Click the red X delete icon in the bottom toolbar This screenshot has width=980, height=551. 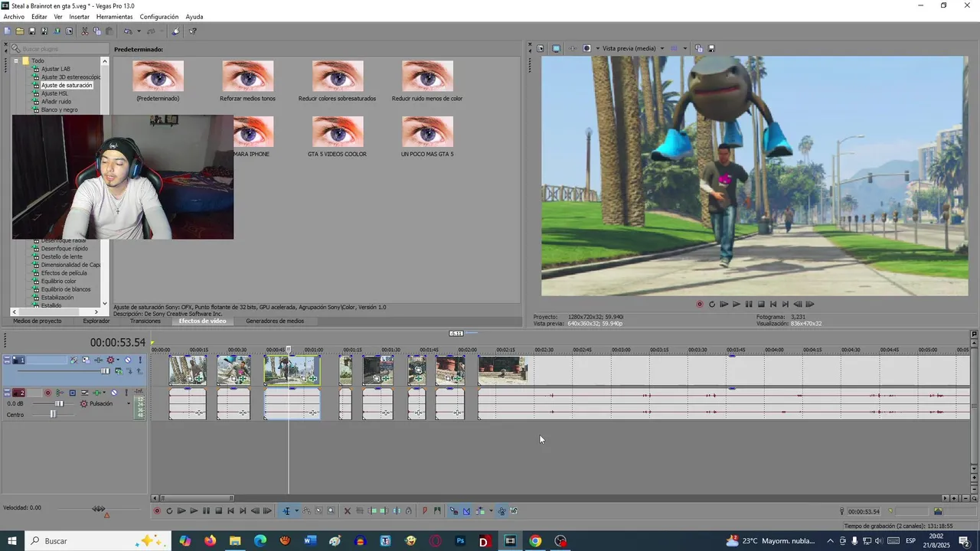pyautogui.click(x=348, y=511)
